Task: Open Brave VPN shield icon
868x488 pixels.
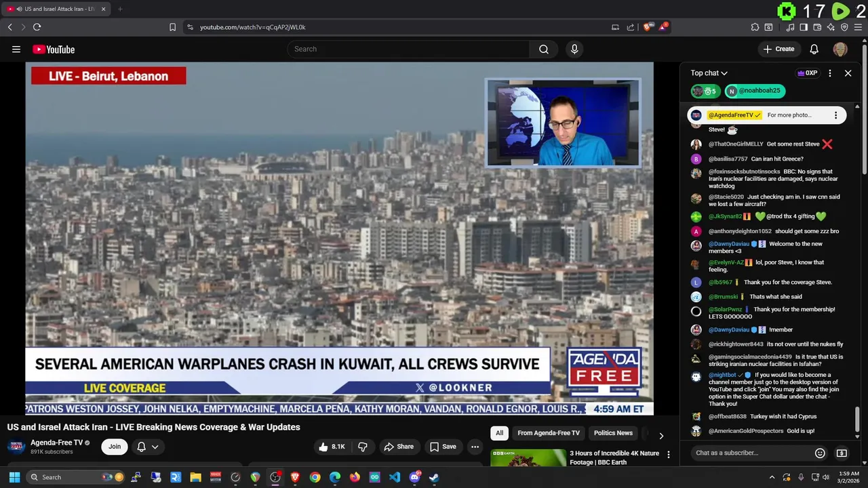Action: (844, 27)
